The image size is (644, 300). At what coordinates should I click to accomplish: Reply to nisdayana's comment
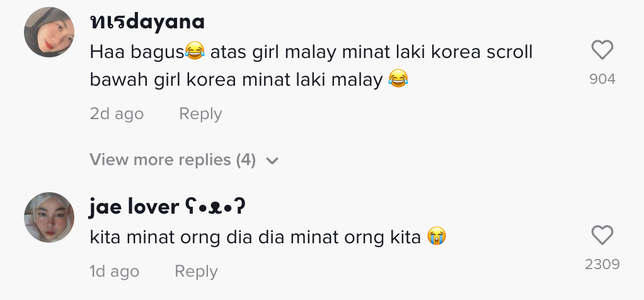click(200, 114)
